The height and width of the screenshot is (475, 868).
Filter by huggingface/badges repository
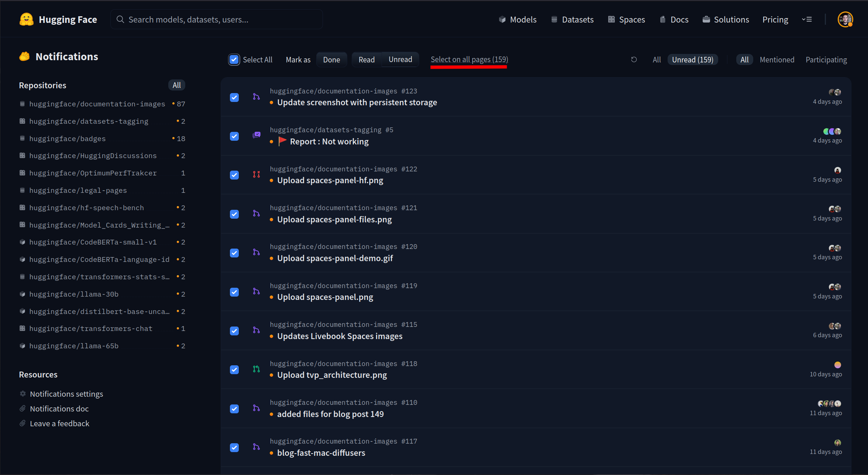pyautogui.click(x=68, y=139)
